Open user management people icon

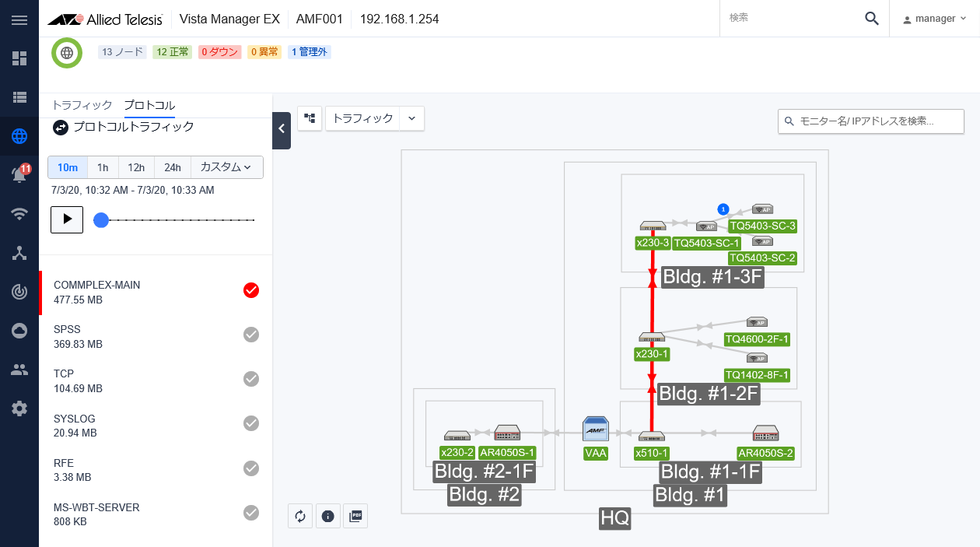pyautogui.click(x=19, y=370)
